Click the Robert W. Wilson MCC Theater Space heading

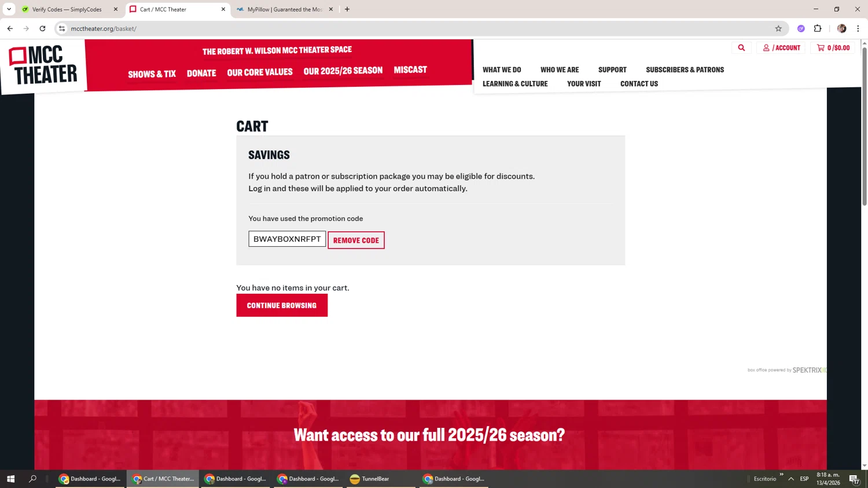pos(277,50)
